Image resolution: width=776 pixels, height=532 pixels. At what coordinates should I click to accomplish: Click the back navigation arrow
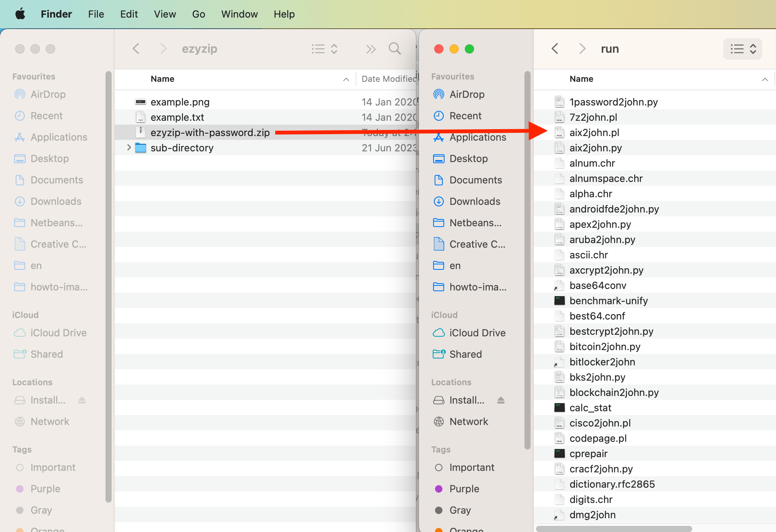coord(554,49)
